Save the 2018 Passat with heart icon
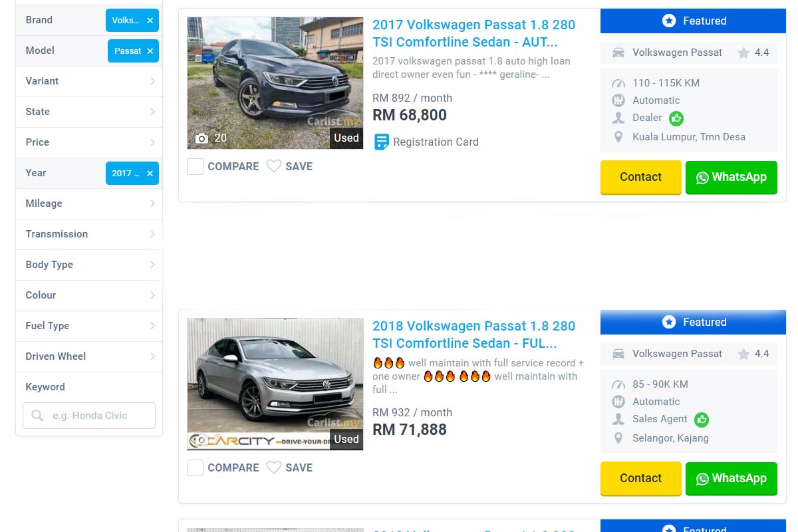The height and width of the screenshot is (532, 798). point(273,467)
